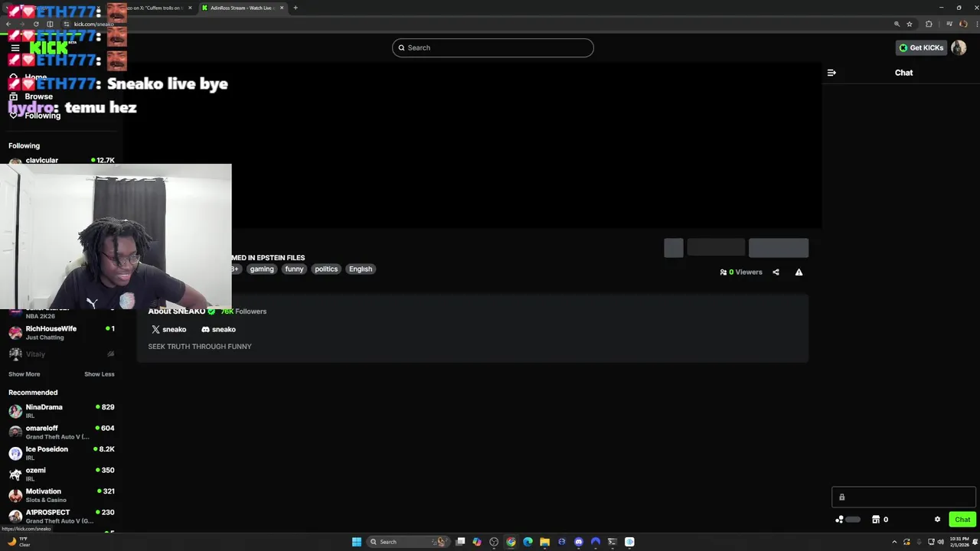Open offline Vitaly followed channel
This screenshot has height=551, width=980.
click(x=61, y=354)
